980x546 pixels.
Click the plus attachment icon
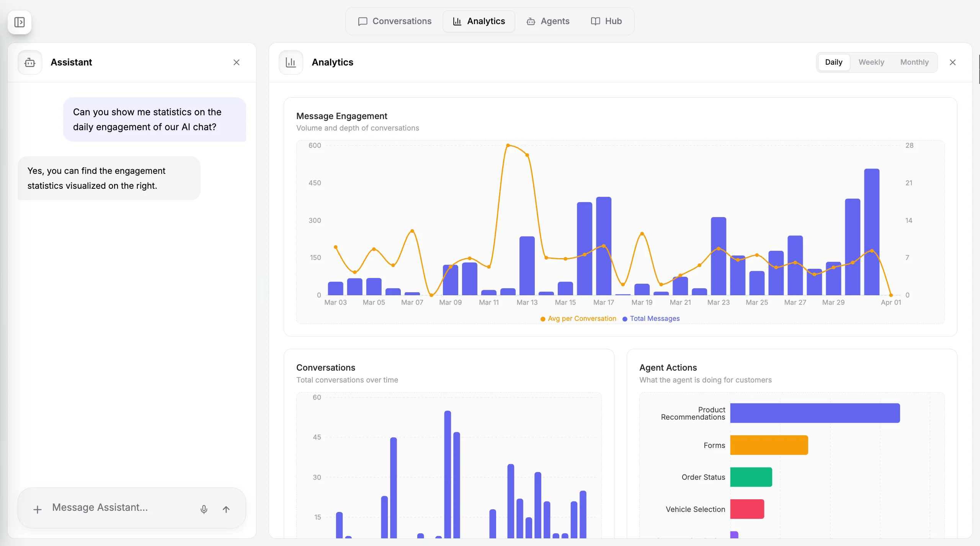tap(38, 509)
